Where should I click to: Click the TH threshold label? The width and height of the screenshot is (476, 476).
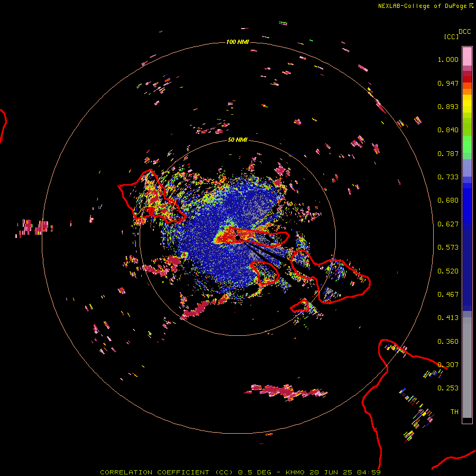coord(454,412)
